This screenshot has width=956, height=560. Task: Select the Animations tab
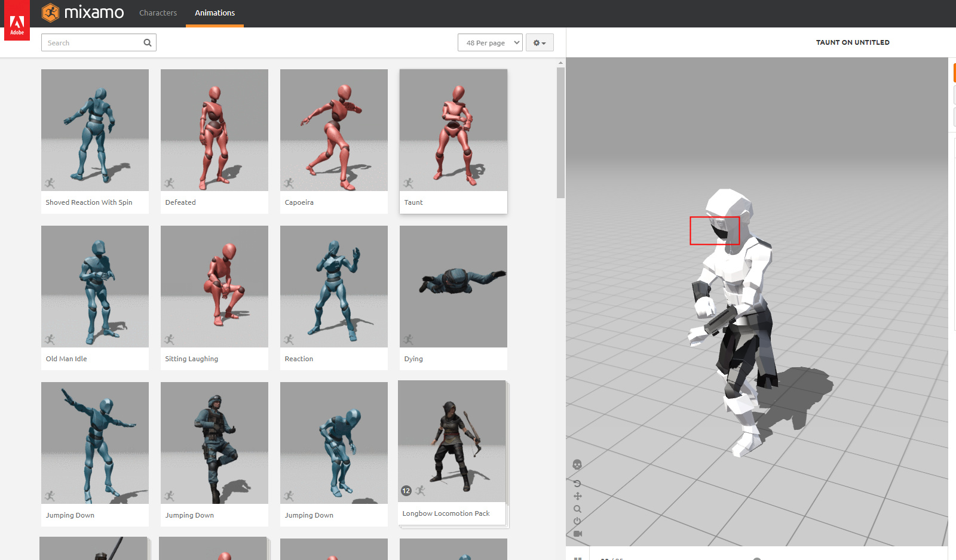215,13
